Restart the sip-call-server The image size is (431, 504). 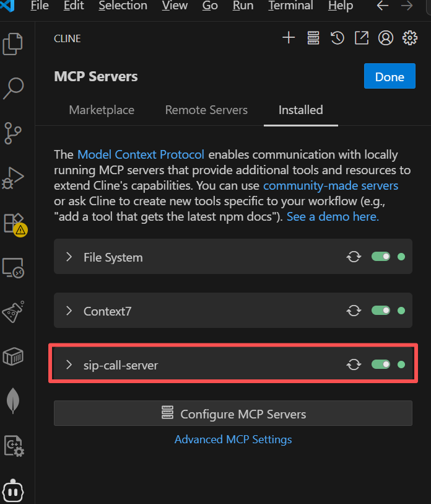coord(354,365)
